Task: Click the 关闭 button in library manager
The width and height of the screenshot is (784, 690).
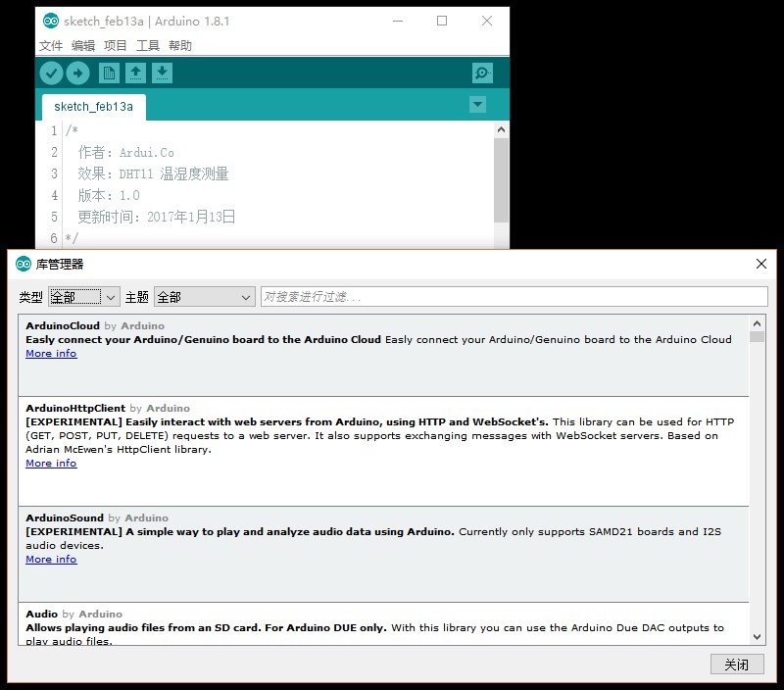Action: coord(737,665)
